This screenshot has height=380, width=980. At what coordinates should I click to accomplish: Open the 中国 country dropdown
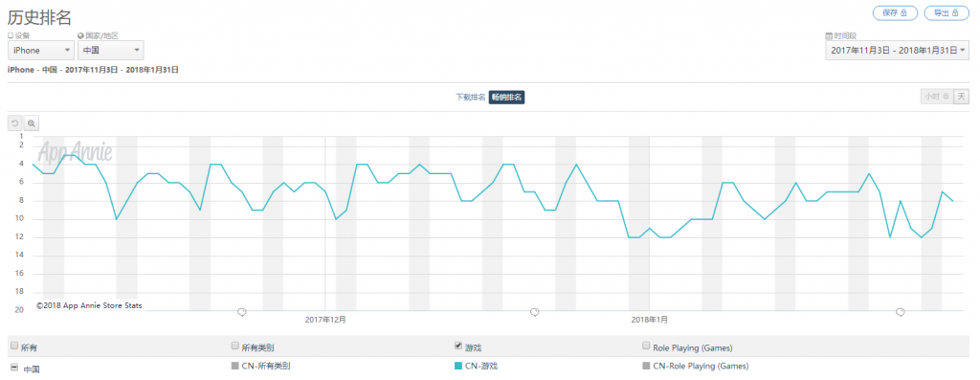[111, 51]
